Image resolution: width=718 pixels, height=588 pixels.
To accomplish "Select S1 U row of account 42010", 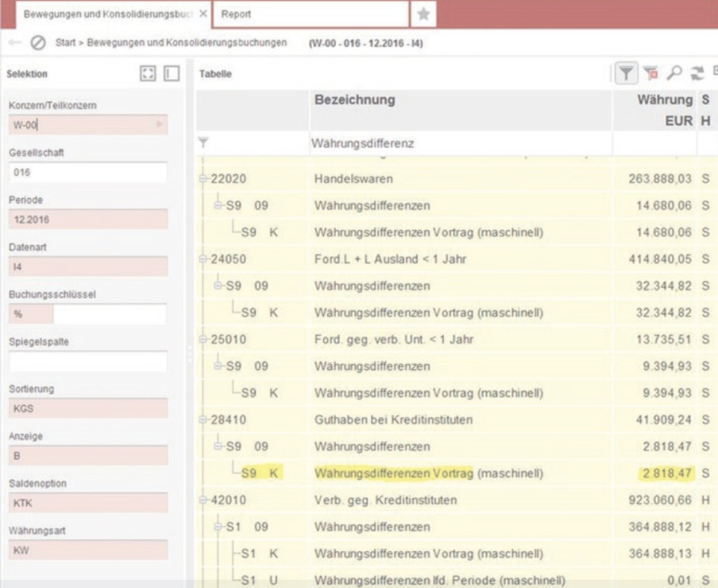I will click(x=456, y=580).
